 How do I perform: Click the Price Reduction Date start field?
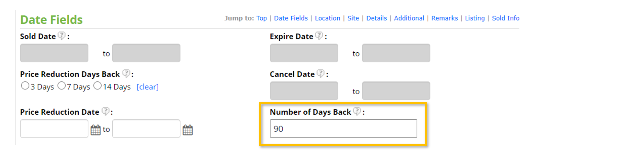(x=54, y=129)
